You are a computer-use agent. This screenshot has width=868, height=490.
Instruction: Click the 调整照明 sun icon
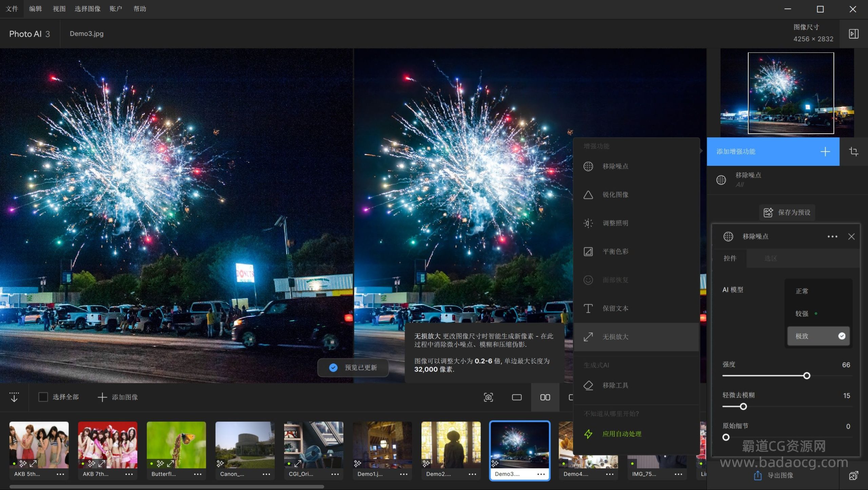pyautogui.click(x=588, y=223)
